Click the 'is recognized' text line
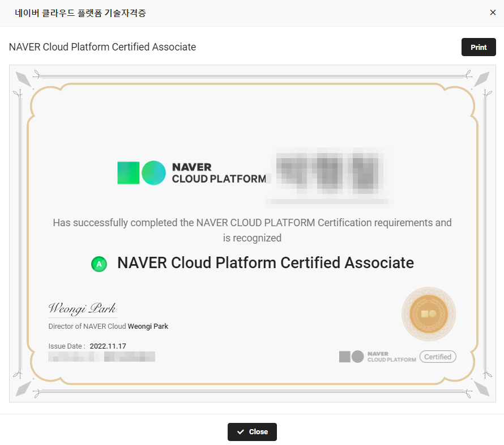504x445 pixels. (x=252, y=238)
